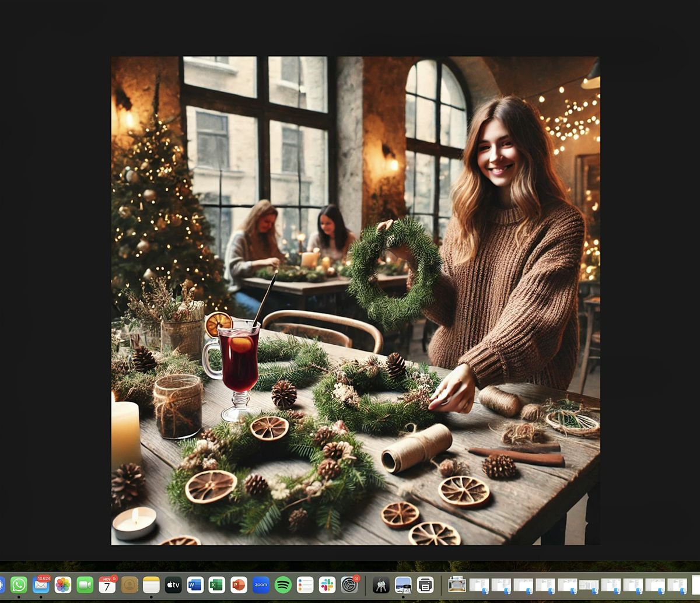
Task: Open Microsoft Word
Action: 194,586
